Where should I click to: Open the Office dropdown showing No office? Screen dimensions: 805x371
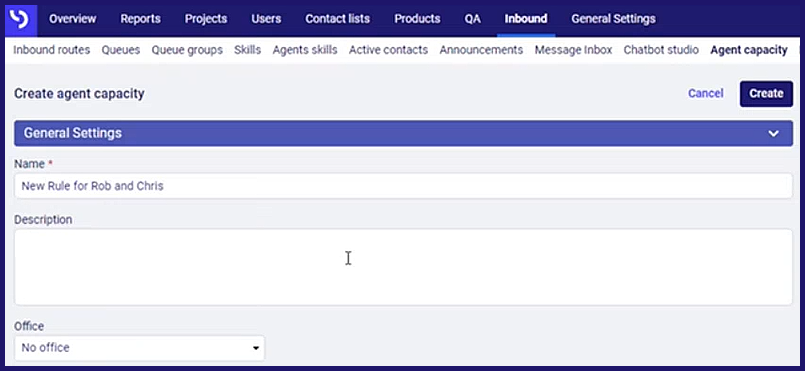pyautogui.click(x=140, y=348)
